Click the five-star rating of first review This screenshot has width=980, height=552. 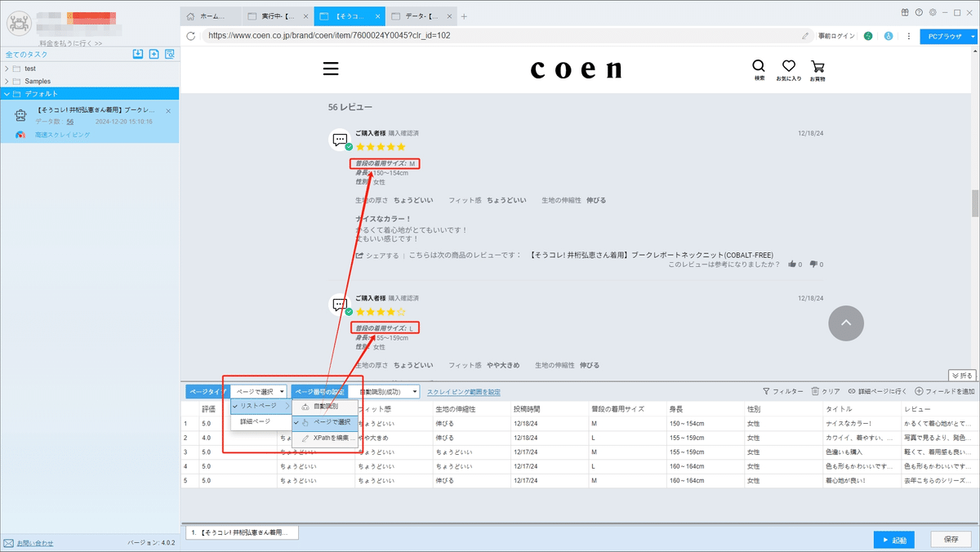[x=381, y=147]
